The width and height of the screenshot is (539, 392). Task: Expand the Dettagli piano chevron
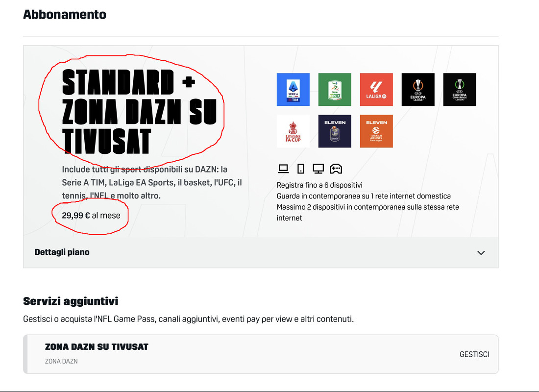[481, 253]
